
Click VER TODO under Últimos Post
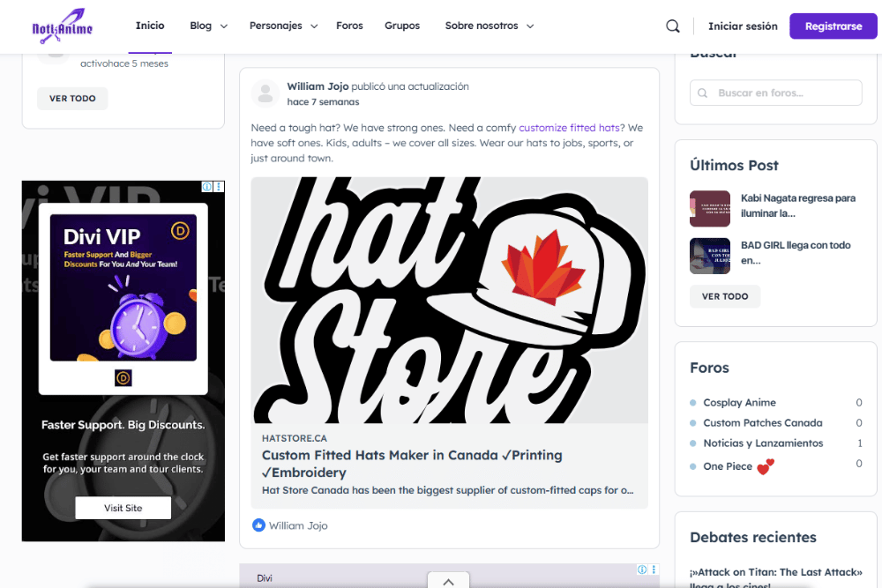pos(725,296)
